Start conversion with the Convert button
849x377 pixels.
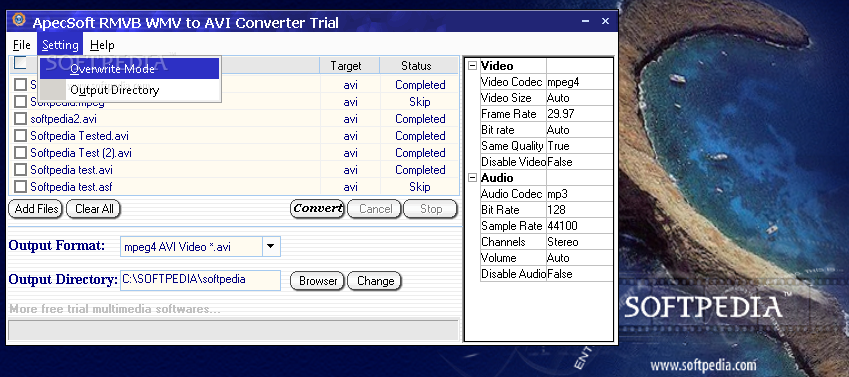tap(317, 209)
